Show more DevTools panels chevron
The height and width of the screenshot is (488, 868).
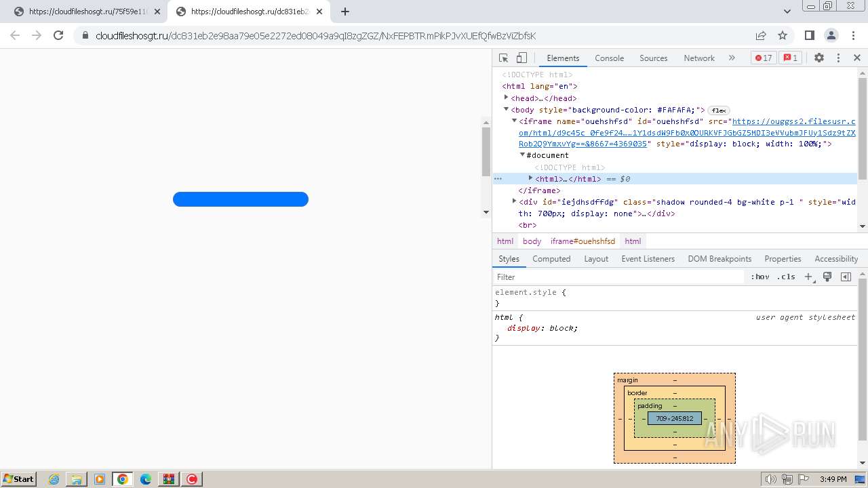pyautogui.click(x=732, y=58)
